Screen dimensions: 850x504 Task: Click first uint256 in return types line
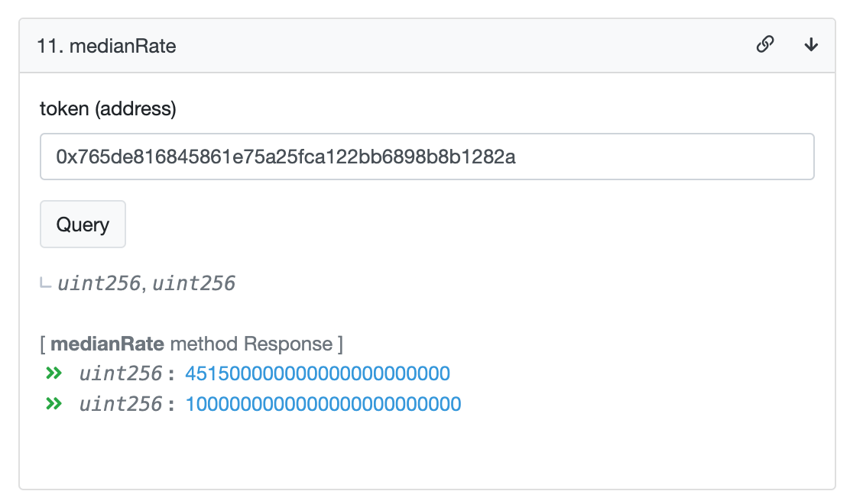pyautogui.click(x=99, y=283)
